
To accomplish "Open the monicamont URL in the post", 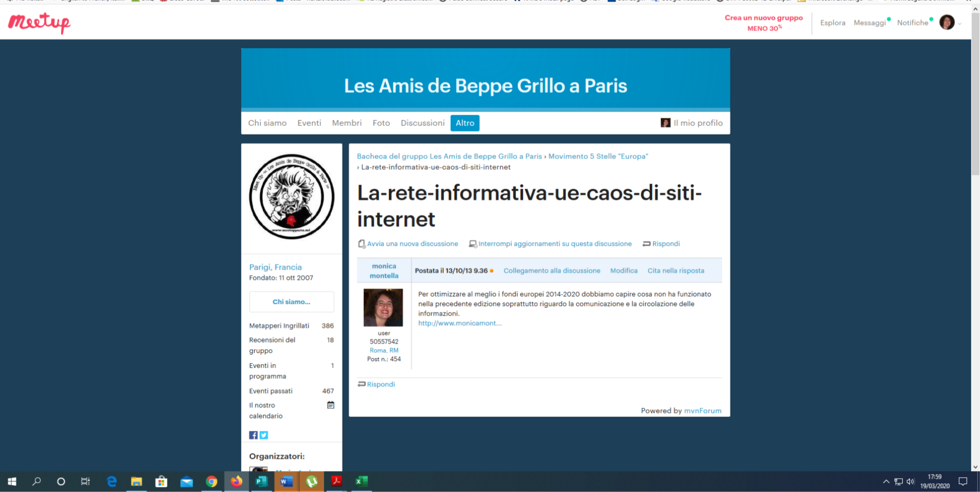I will pyautogui.click(x=460, y=323).
